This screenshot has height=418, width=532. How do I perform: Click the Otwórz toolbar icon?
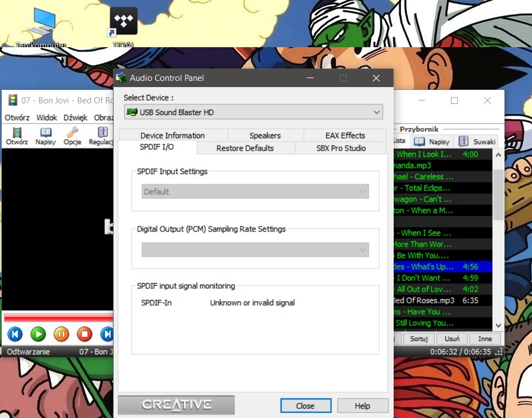pos(17,135)
